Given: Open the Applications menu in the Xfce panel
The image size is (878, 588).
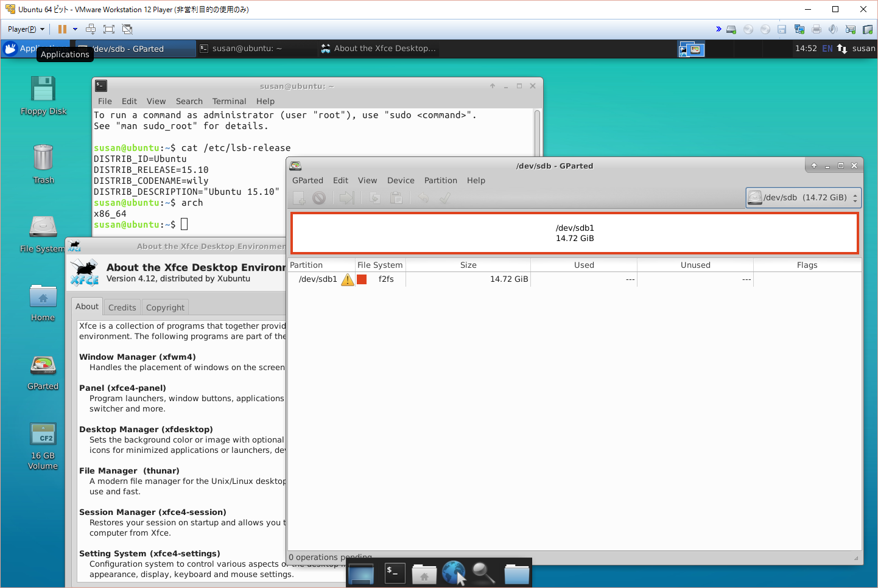Looking at the screenshot, I should [36, 49].
